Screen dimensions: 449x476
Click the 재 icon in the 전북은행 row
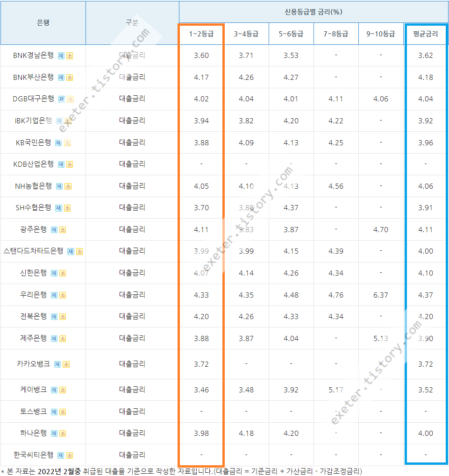(x=54, y=317)
